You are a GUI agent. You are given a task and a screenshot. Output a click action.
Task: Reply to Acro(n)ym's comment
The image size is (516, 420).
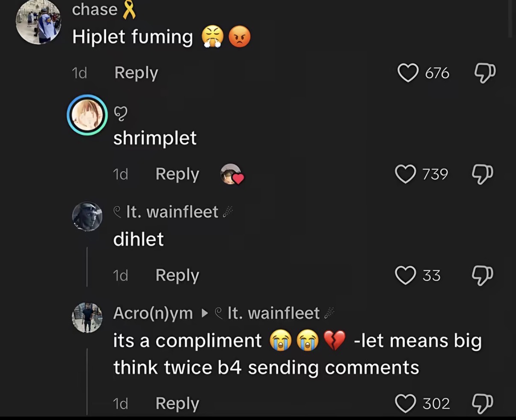177,403
